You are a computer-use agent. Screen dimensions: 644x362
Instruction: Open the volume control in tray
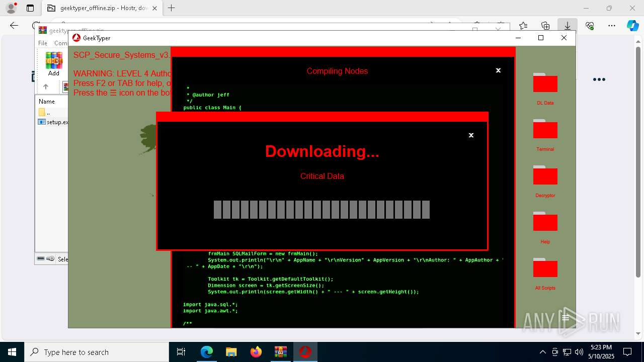click(x=579, y=352)
